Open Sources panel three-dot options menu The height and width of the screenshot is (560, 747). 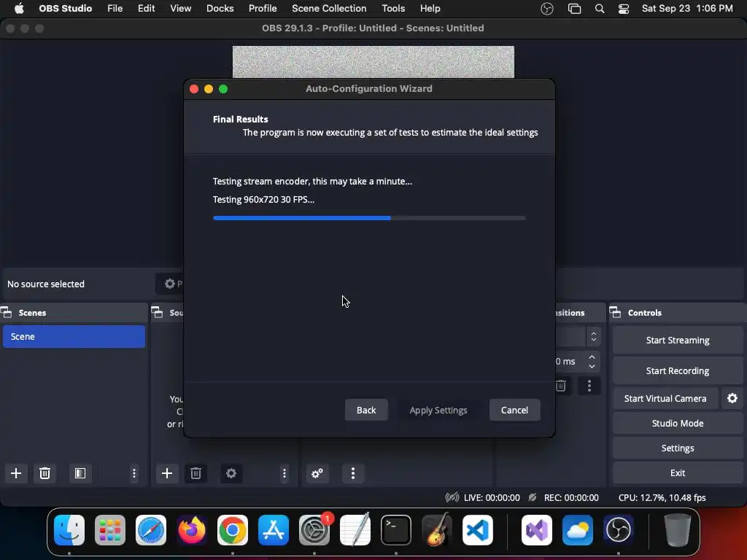285,472
